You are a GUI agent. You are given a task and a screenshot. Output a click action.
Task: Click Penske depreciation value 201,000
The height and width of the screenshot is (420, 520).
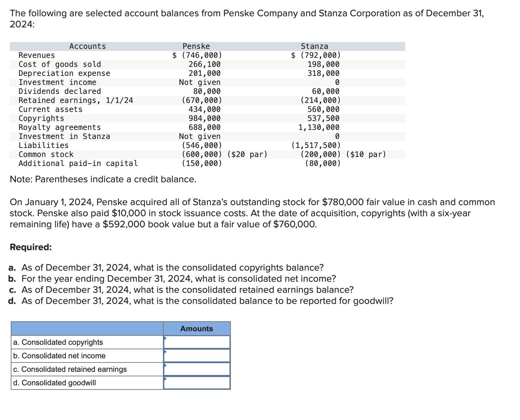[205, 73]
